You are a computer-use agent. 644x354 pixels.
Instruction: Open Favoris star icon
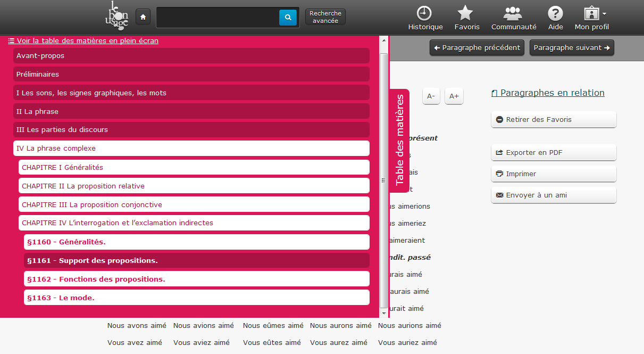pos(466,14)
